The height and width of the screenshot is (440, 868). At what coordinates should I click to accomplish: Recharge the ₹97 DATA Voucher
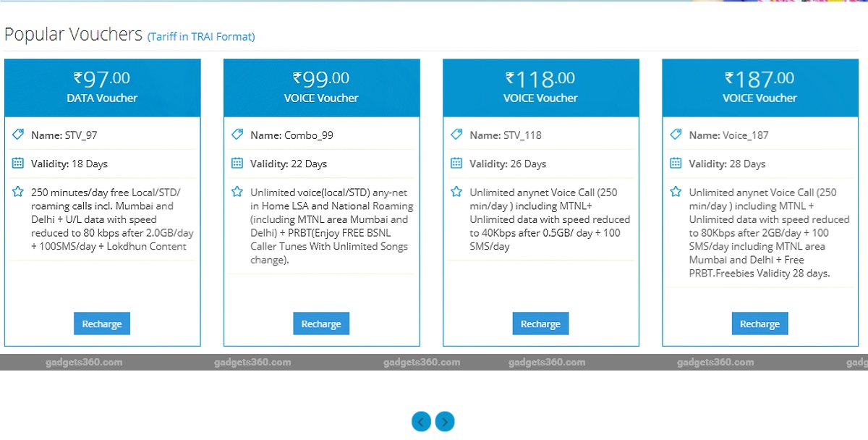click(101, 323)
